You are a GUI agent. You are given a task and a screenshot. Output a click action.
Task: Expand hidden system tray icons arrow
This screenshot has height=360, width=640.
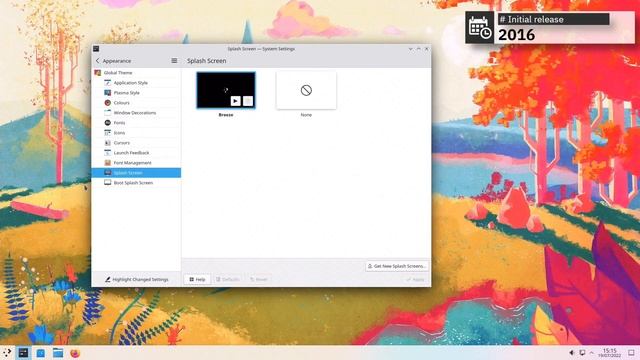tap(592, 353)
